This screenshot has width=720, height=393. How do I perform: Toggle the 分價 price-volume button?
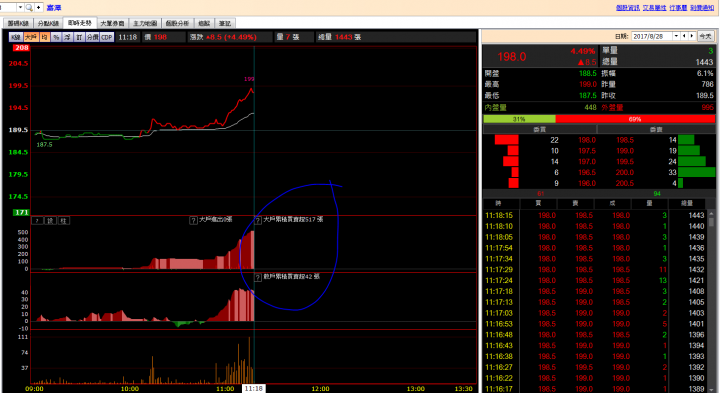tap(93, 37)
